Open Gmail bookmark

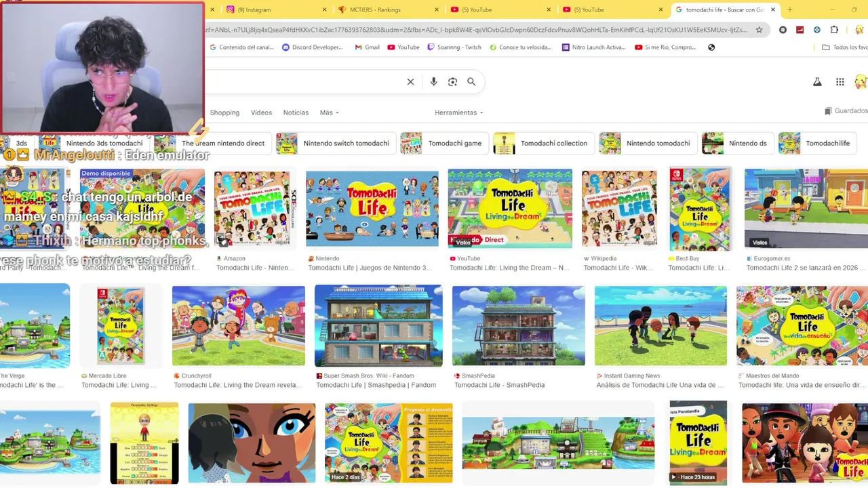[x=367, y=47]
